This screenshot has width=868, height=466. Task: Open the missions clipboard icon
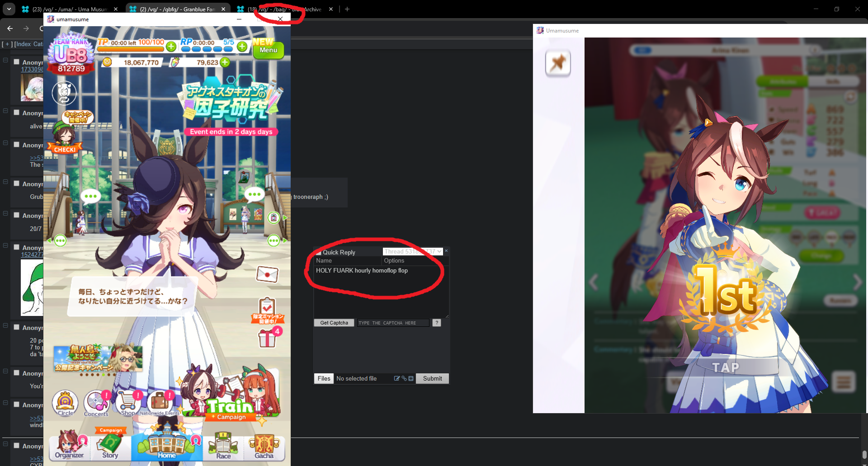(x=267, y=310)
